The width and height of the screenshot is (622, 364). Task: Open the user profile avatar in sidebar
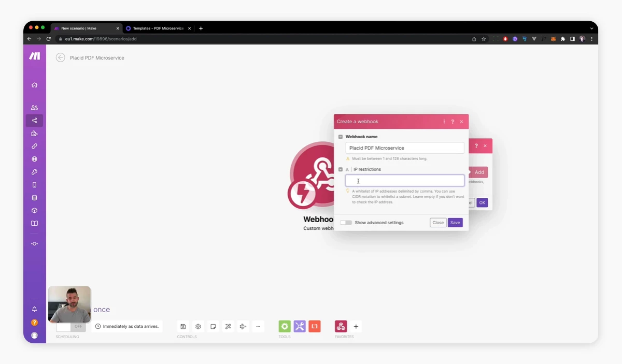[x=34, y=336]
